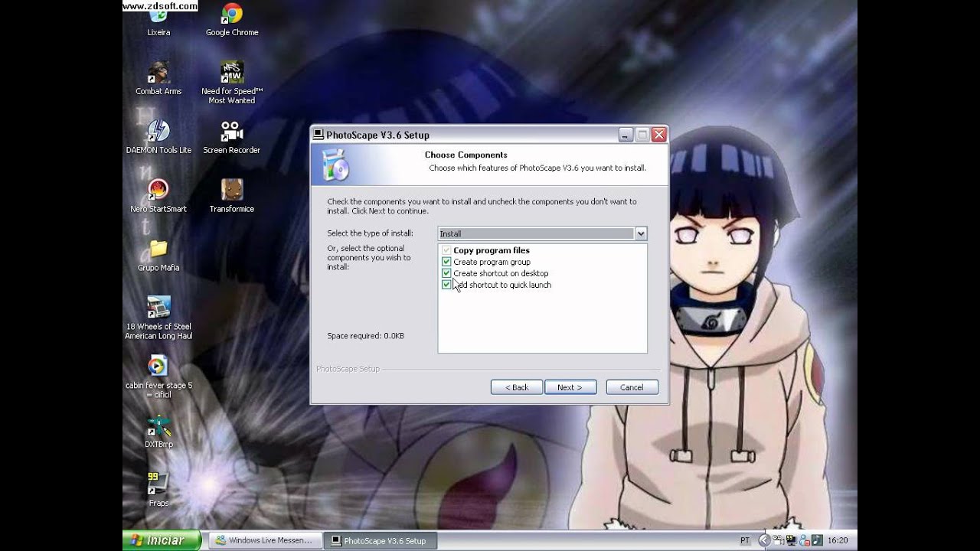The width and height of the screenshot is (980, 551).
Task: Click the 'Space required: 0.0KB' text
Action: tap(365, 336)
